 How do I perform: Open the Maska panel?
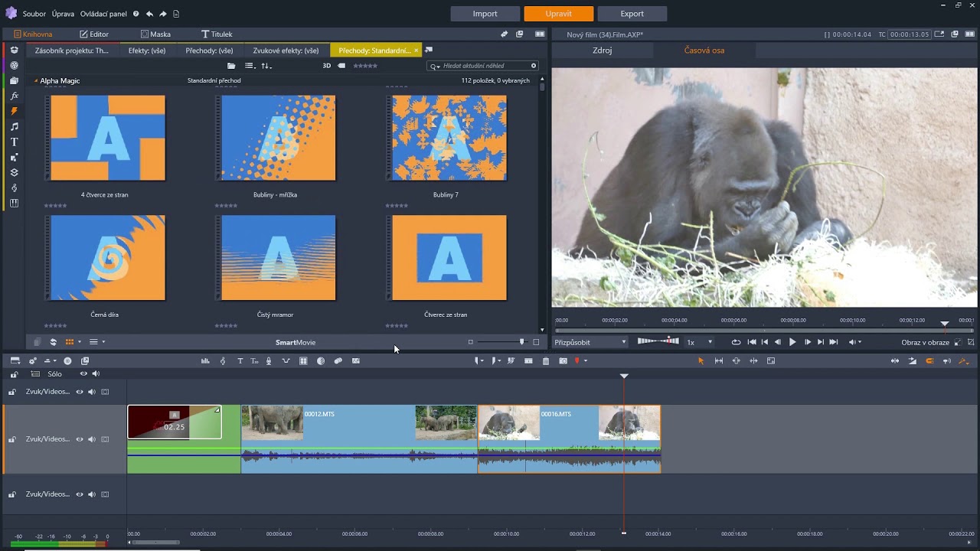pos(155,34)
